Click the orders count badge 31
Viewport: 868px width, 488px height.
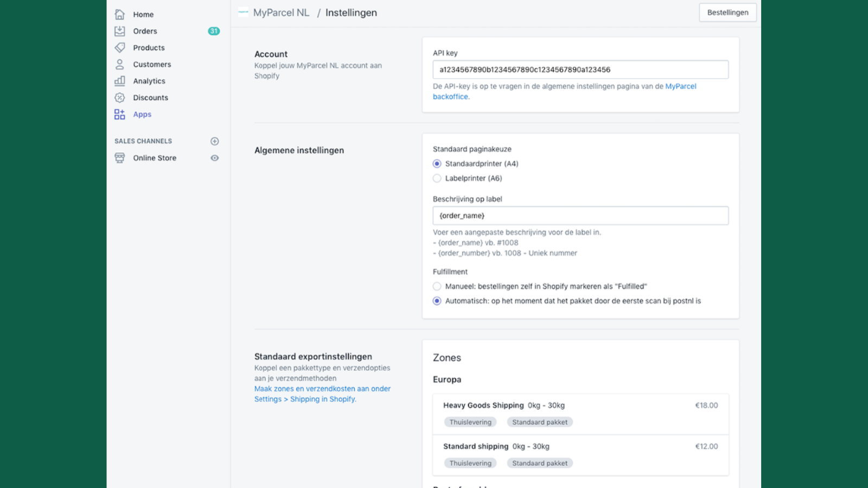pyautogui.click(x=214, y=31)
